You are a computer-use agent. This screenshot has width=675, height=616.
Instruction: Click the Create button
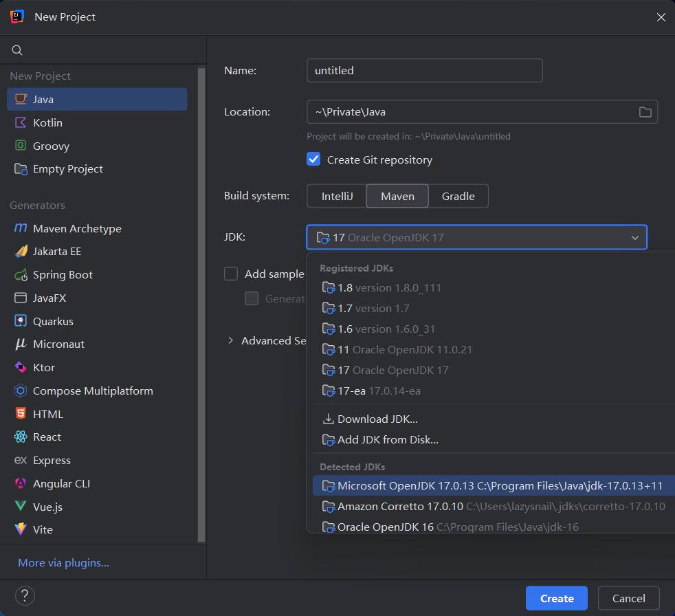click(557, 598)
